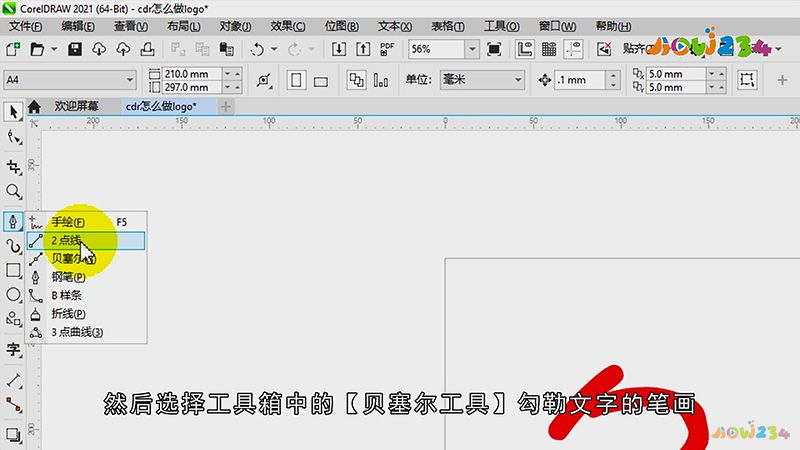Select the Connector tool

pos(13,405)
